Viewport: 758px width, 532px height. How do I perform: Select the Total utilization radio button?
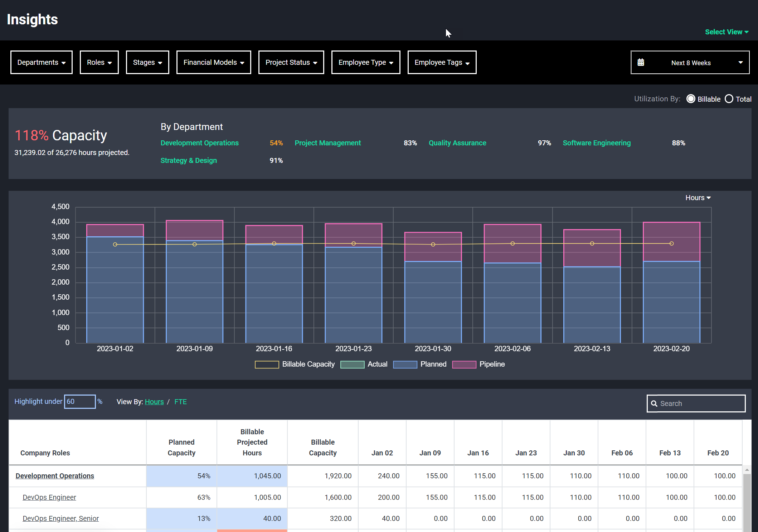pyautogui.click(x=729, y=99)
